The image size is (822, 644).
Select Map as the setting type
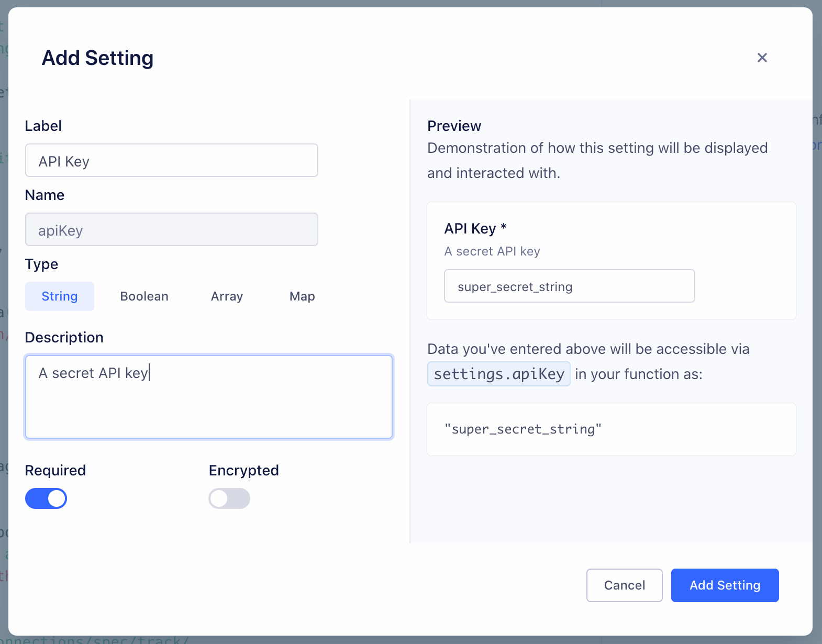tap(302, 296)
